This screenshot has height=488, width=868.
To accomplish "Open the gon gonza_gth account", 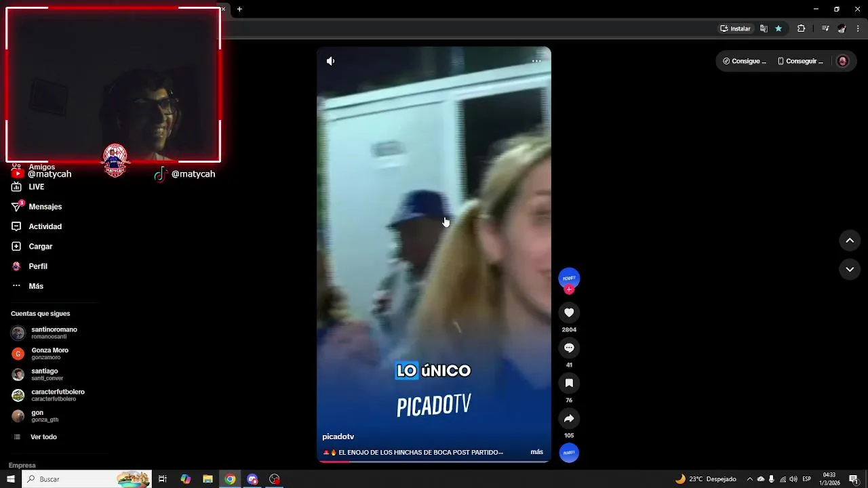I will [x=45, y=415].
